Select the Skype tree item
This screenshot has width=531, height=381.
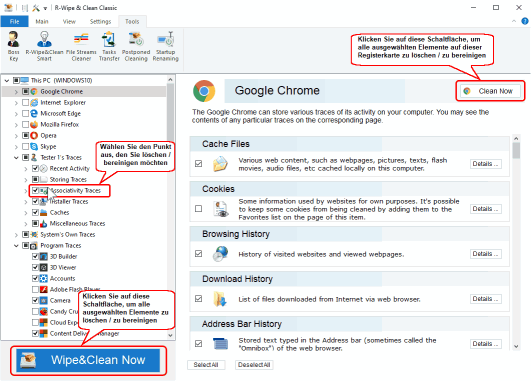click(48, 146)
